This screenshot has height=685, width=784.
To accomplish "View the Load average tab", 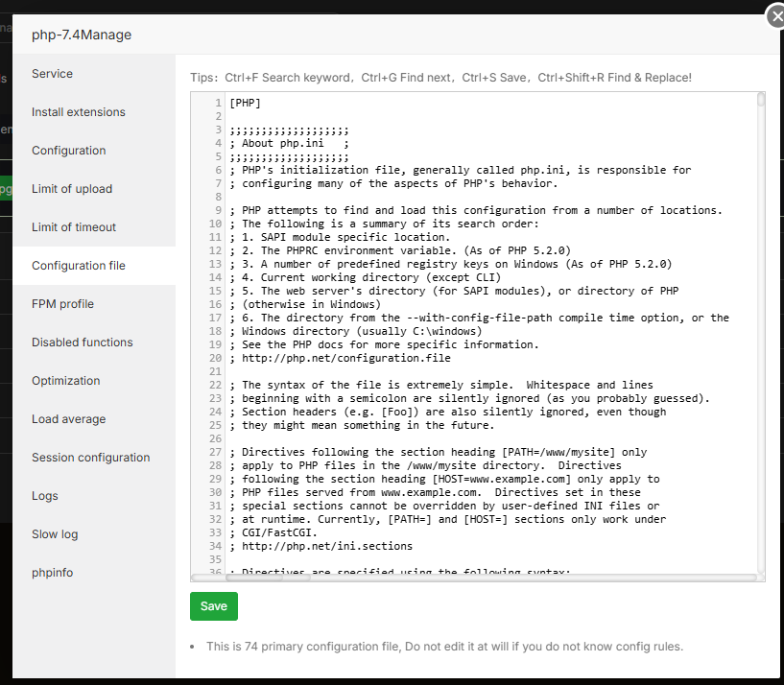I will [x=69, y=419].
